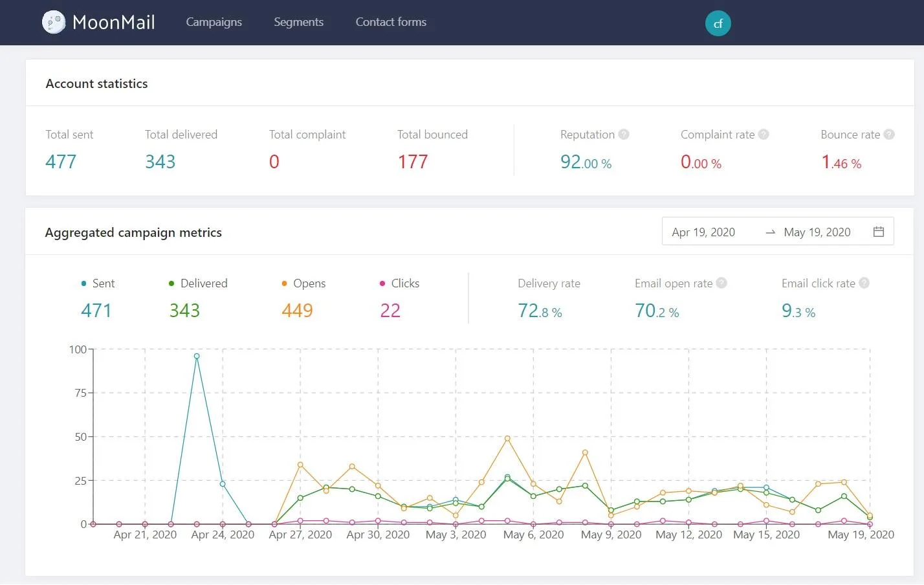This screenshot has width=924, height=585.
Task: Click the MoonMail brand name link
Action: [x=114, y=23]
